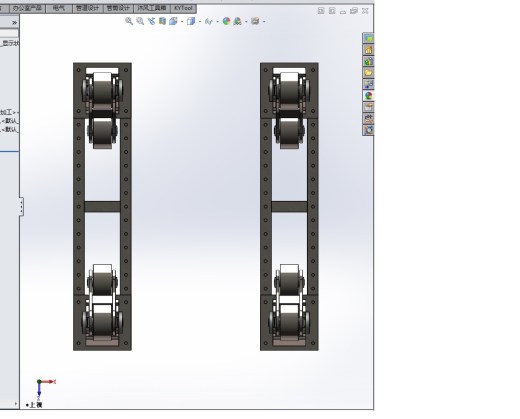Switch to the 管筒设计 tab

coord(118,8)
